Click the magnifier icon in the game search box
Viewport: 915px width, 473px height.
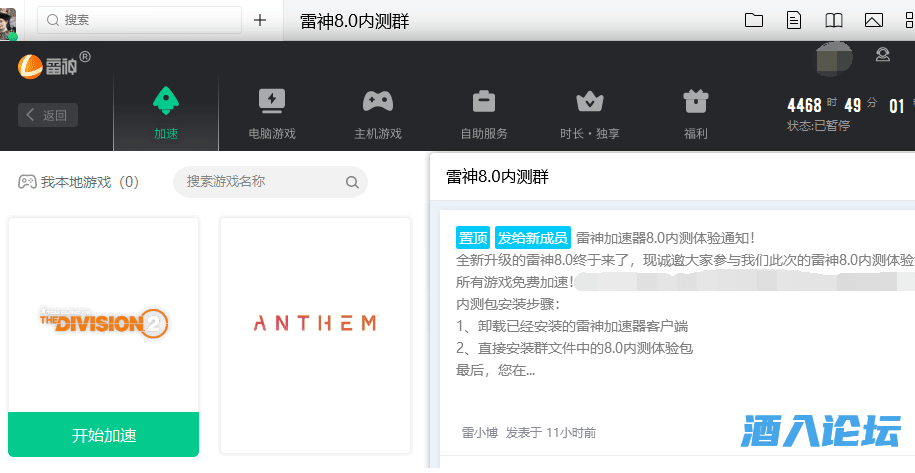tap(352, 182)
